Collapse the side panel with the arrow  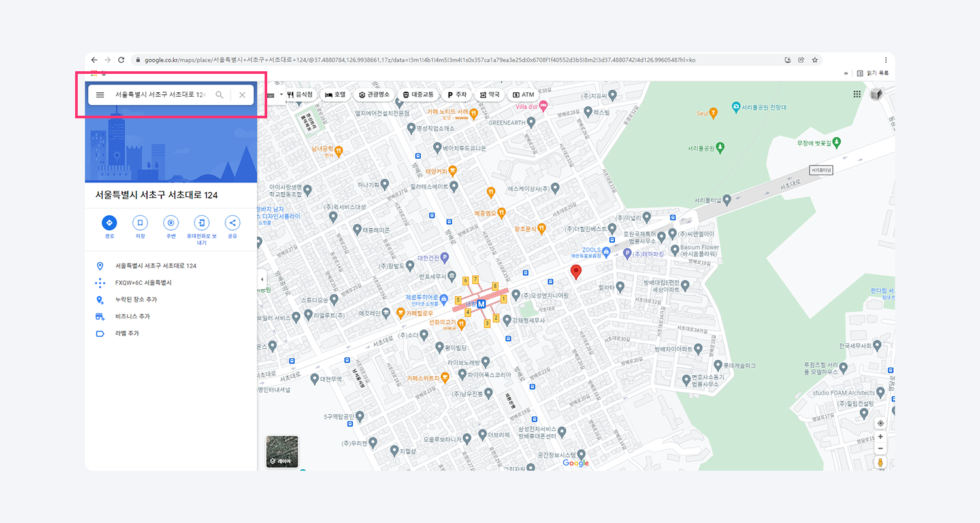click(x=262, y=279)
